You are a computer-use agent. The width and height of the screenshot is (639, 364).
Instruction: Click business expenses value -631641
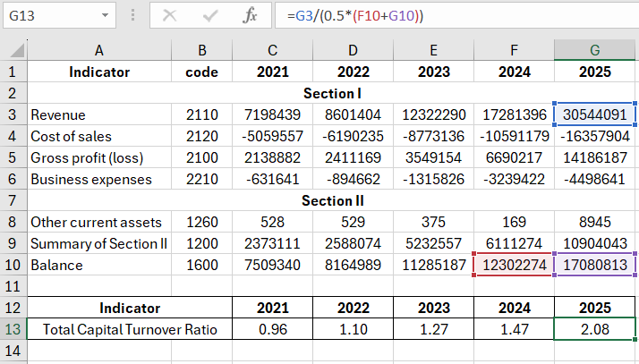[x=272, y=179]
